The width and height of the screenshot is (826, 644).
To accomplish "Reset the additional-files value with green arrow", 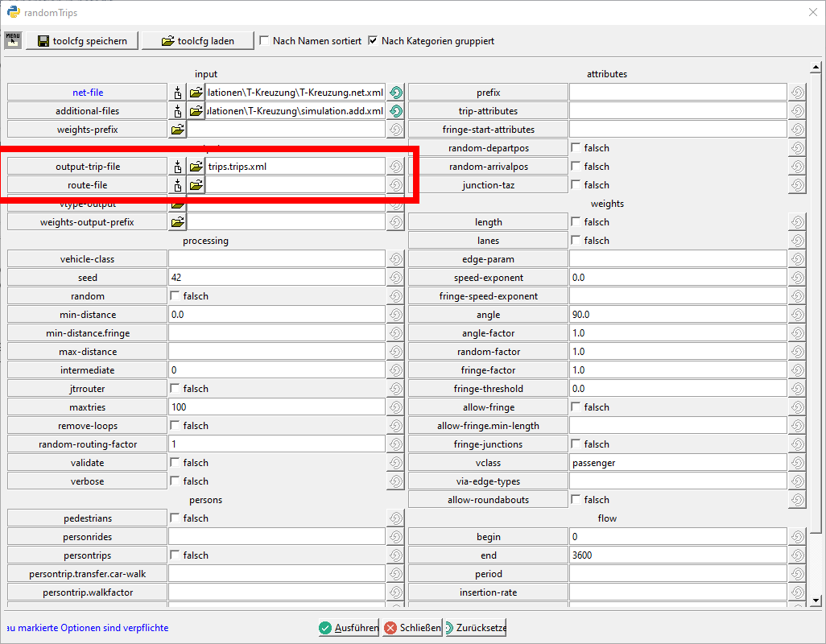I will [x=395, y=111].
